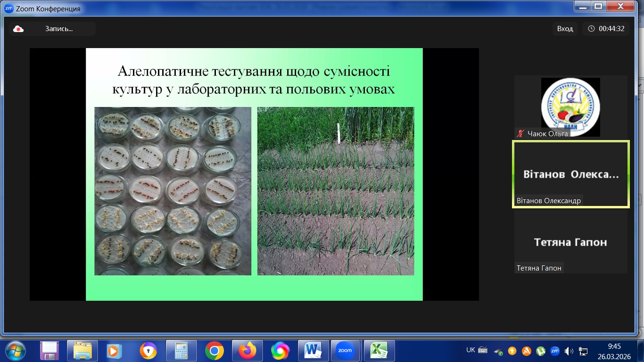The width and height of the screenshot is (644, 362).
Task: Switch to Microsoft Word in taskbar
Action: click(313, 351)
